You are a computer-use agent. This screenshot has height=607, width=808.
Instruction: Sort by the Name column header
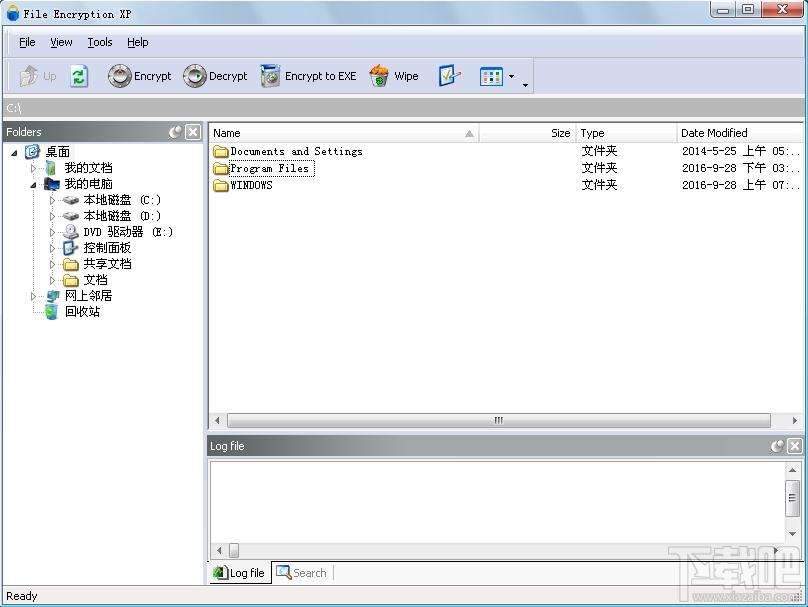pos(344,133)
